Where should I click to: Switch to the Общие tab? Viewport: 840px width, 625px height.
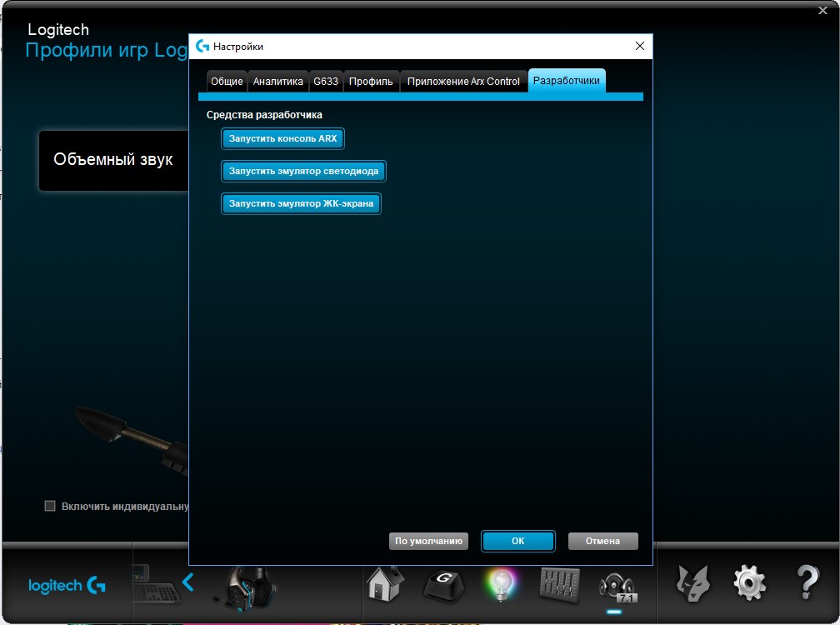point(227,82)
